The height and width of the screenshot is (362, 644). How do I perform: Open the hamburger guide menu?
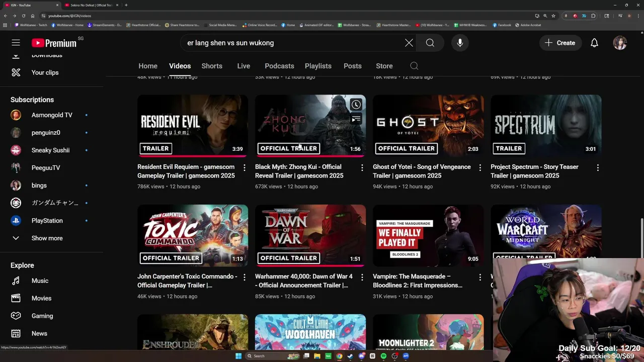click(16, 43)
